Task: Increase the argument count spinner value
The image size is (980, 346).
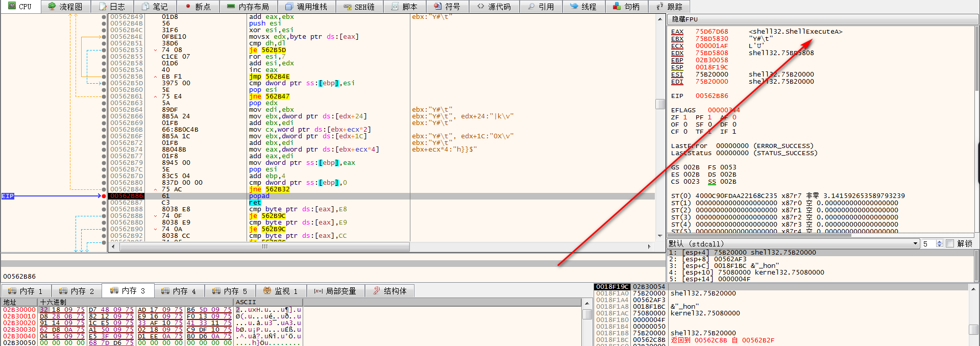Action: tap(940, 242)
